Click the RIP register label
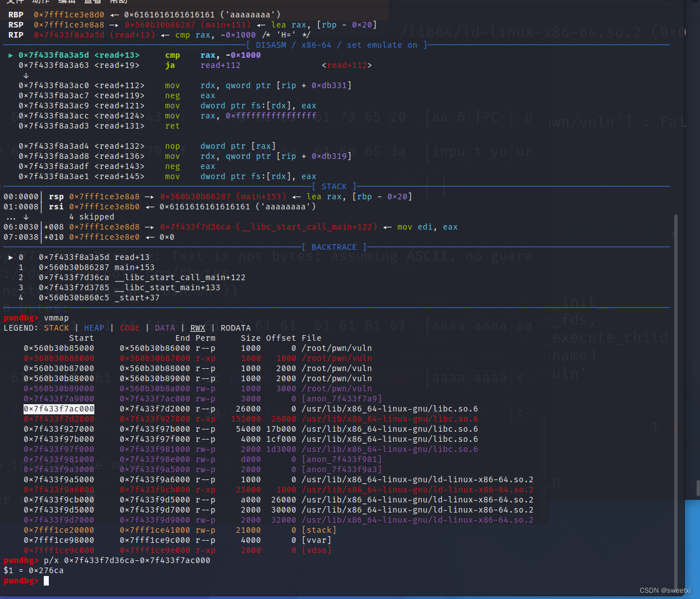The height and width of the screenshot is (599, 700). coord(15,34)
